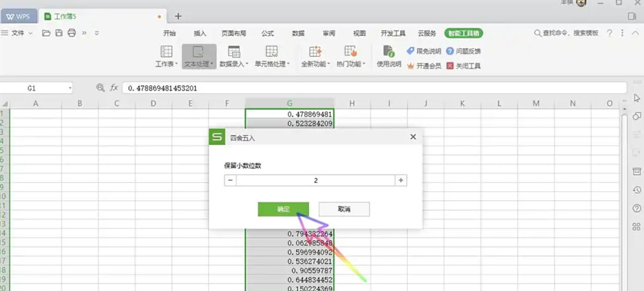Open the vertical dots more menu

coord(622,33)
